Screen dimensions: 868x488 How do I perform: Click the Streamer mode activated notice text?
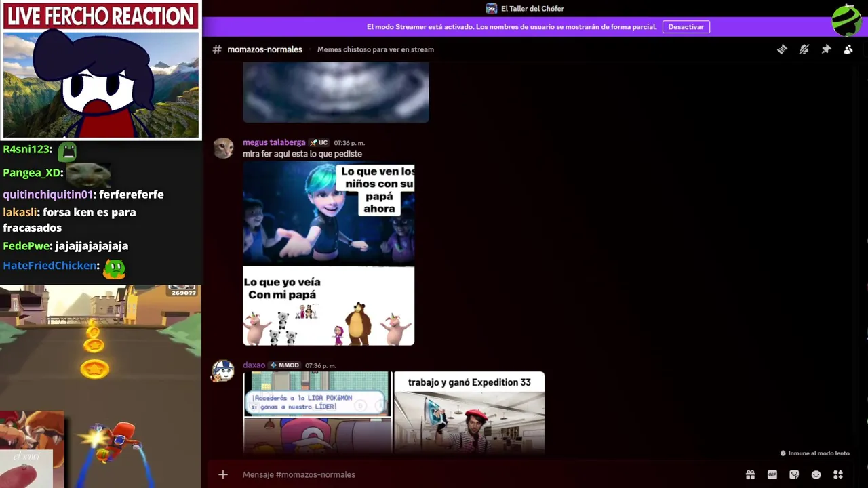(512, 27)
